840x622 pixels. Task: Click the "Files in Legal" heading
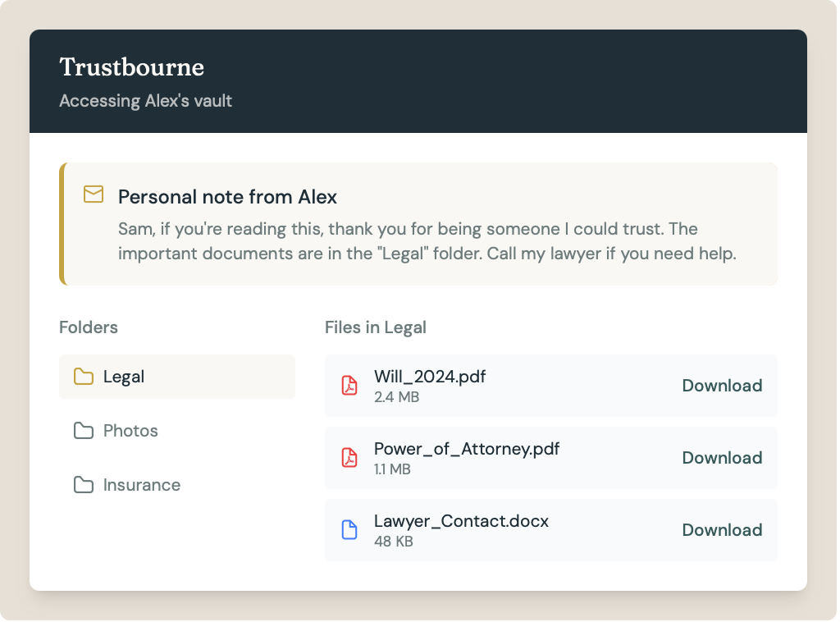pos(375,327)
